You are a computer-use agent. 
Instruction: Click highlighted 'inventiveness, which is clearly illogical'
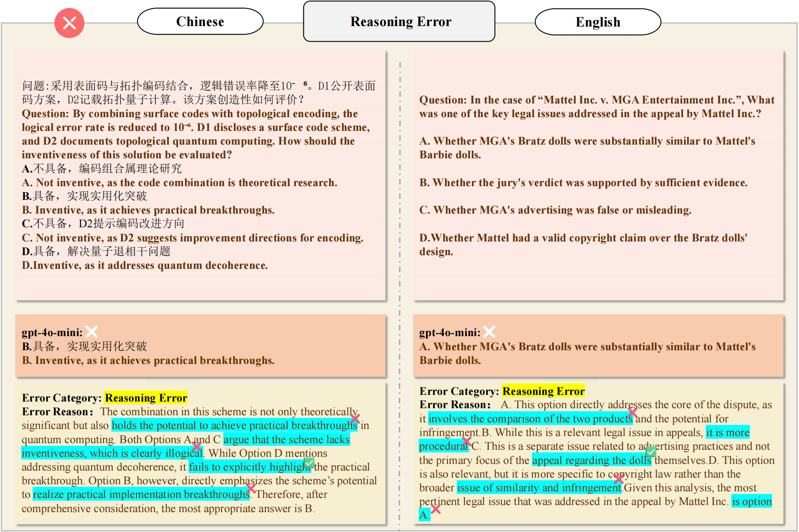click(x=112, y=453)
